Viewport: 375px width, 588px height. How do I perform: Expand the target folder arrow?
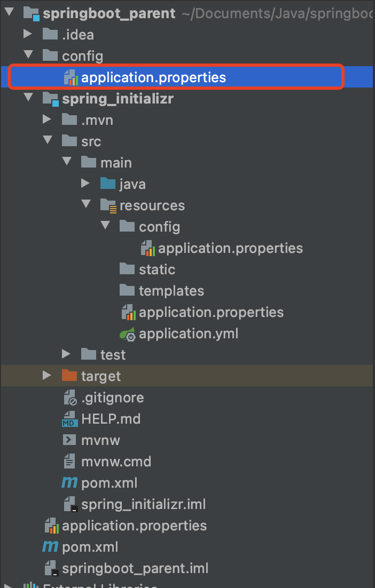click(x=47, y=375)
